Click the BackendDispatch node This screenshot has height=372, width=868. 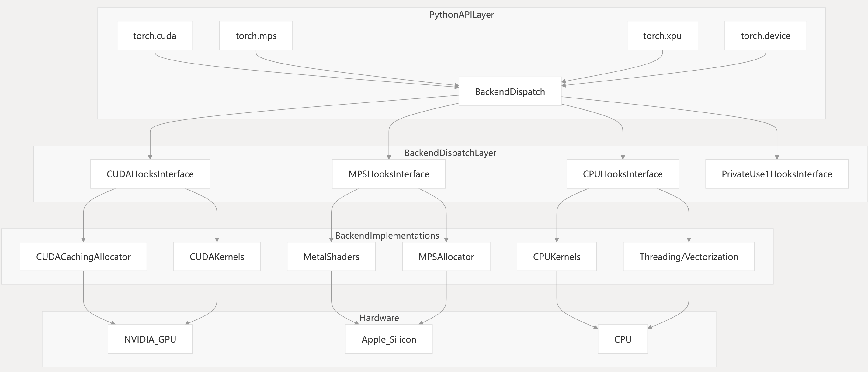(x=510, y=91)
